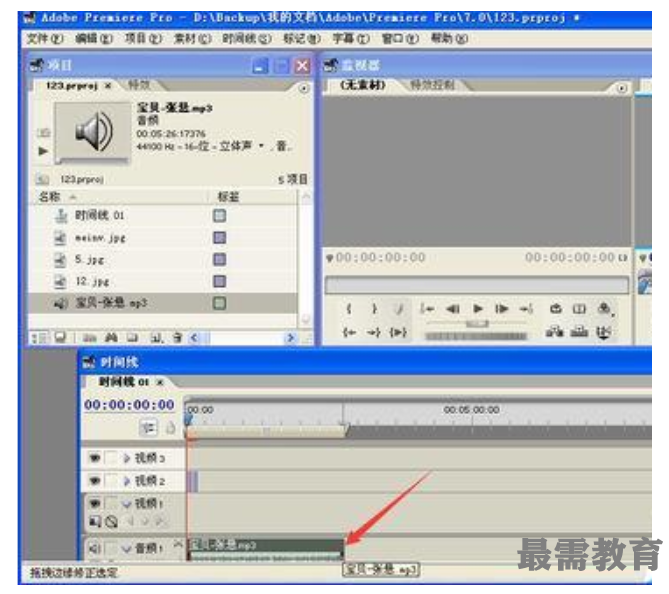This screenshot has width=669, height=594.
Task: Expand the 视频2 track
Action: pos(127,481)
